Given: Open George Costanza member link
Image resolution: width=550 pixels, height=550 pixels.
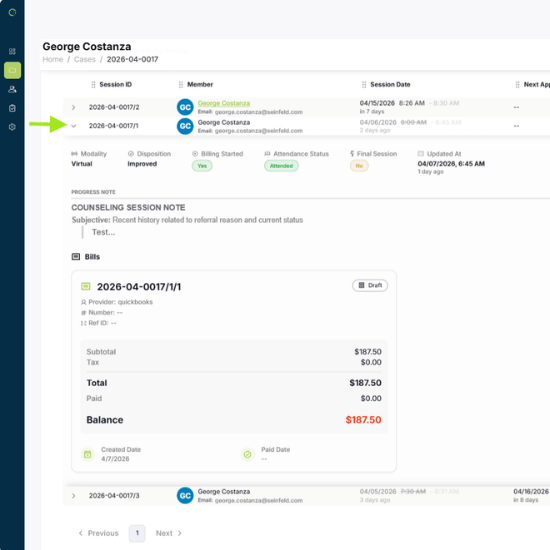Looking at the screenshot, I should pyautogui.click(x=224, y=103).
